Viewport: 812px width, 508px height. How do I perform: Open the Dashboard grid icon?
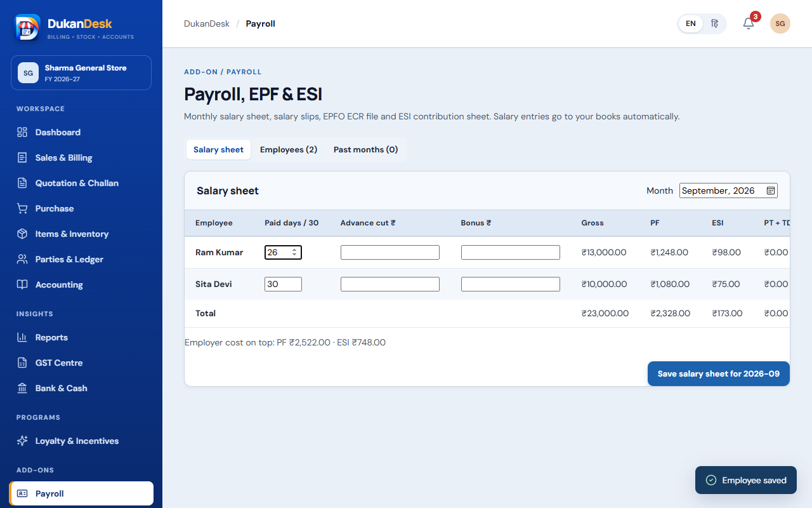[22, 132]
